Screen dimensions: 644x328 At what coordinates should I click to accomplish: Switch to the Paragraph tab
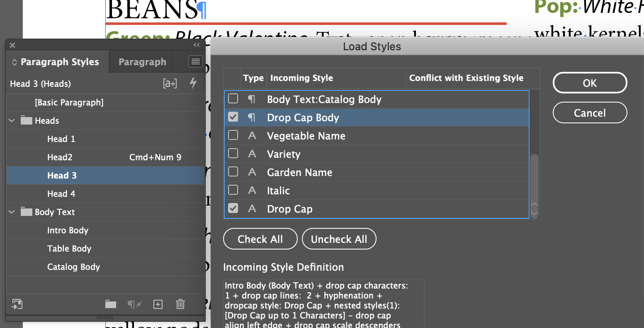(x=142, y=62)
